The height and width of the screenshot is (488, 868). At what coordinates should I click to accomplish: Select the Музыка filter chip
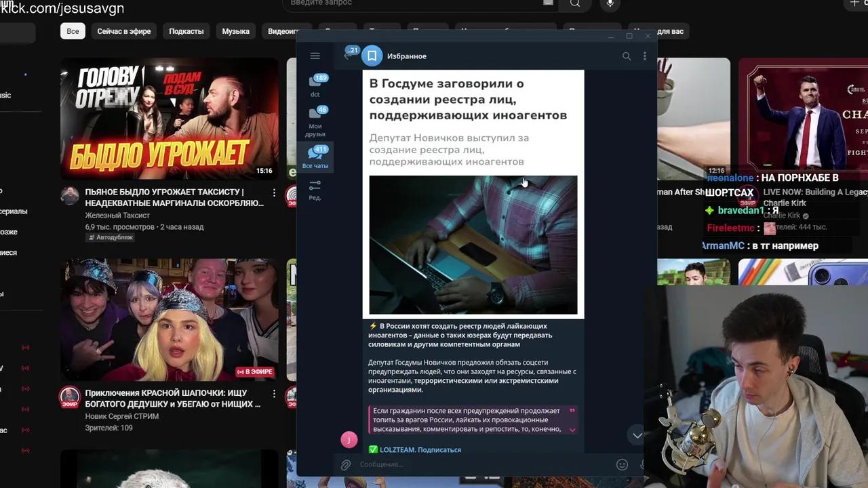236,31
